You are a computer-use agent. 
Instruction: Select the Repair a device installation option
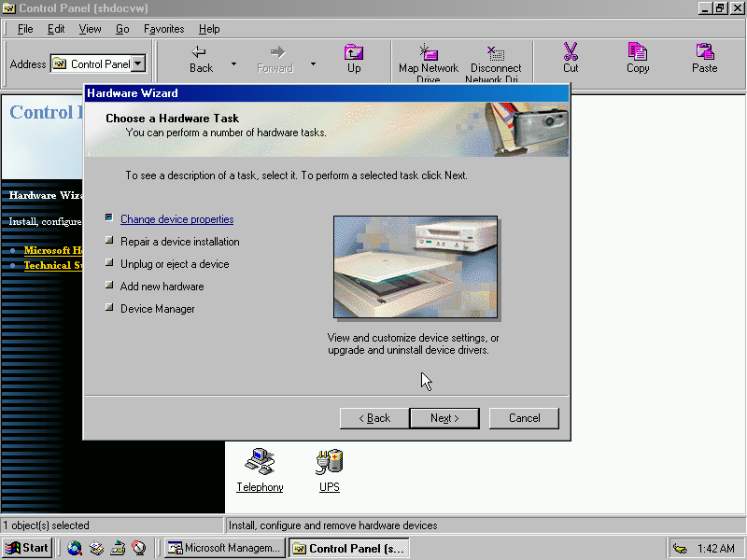point(179,242)
